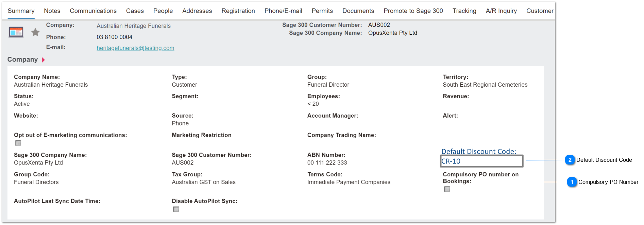Toggle Compulsory PO number on Bookings checkbox
This screenshot has width=644, height=225.
click(x=447, y=189)
